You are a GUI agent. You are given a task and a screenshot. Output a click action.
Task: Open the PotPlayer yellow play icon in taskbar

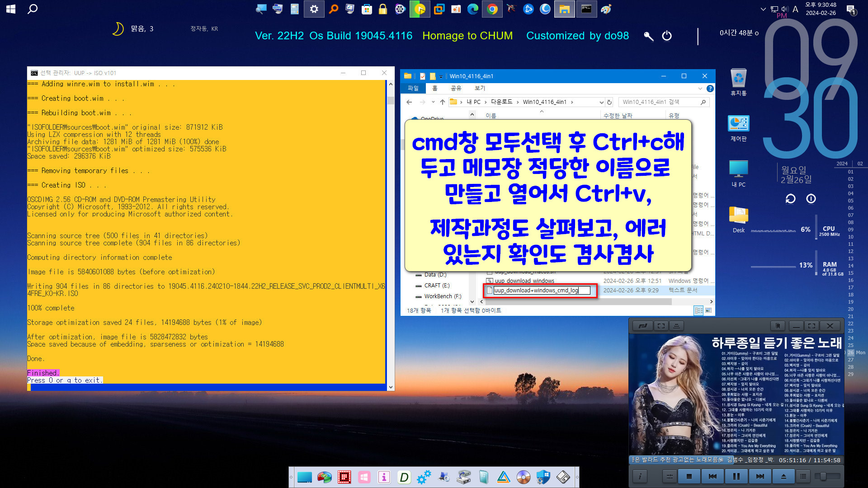(x=420, y=9)
